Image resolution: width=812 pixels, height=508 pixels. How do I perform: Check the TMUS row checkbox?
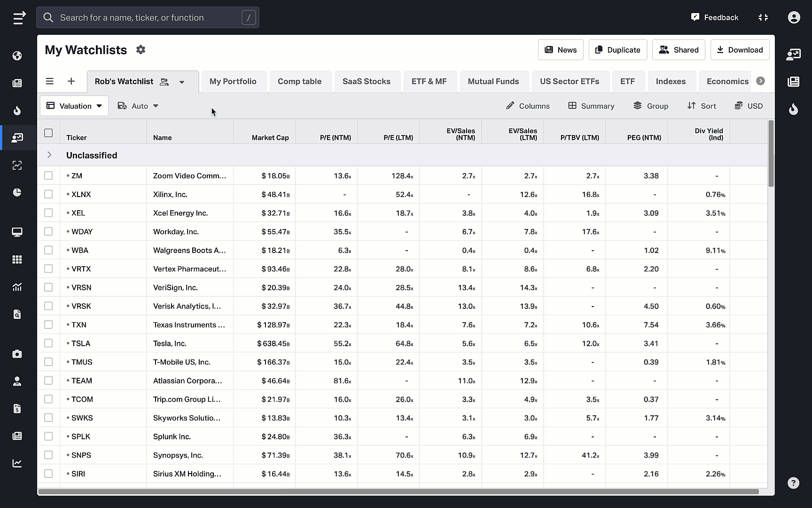click(x=48, y=362)
